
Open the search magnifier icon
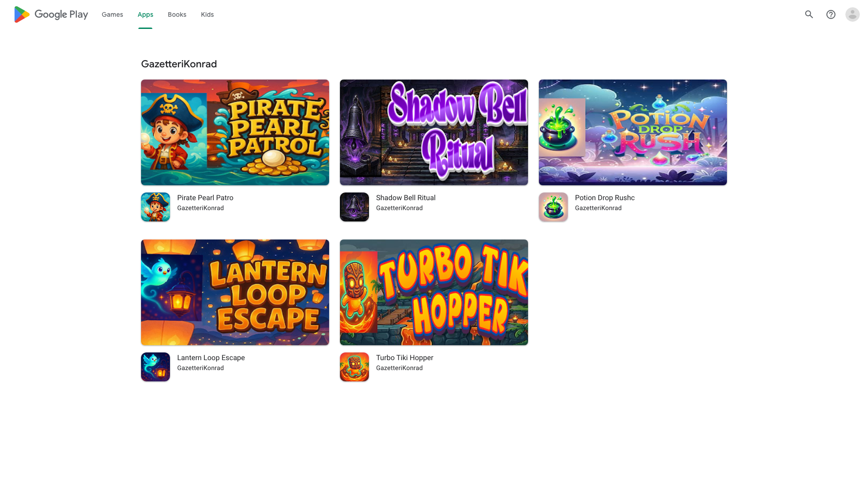pyautogui.click(x=809, y=14)
